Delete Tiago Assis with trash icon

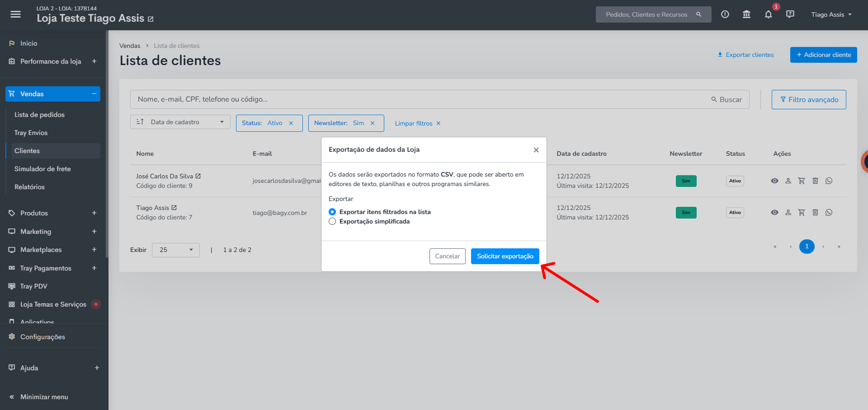(x=815, y=212)
